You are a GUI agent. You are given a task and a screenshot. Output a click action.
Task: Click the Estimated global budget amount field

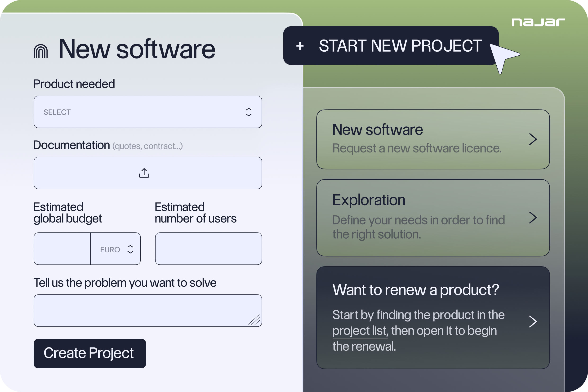click(62, 249)
